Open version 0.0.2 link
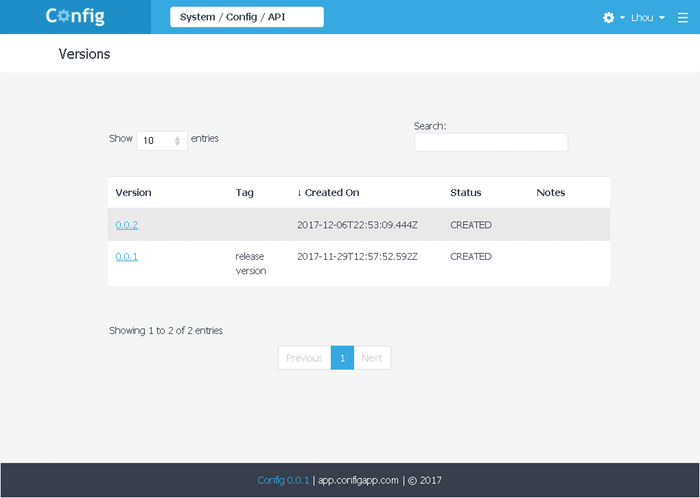 (x=127, y=225)
